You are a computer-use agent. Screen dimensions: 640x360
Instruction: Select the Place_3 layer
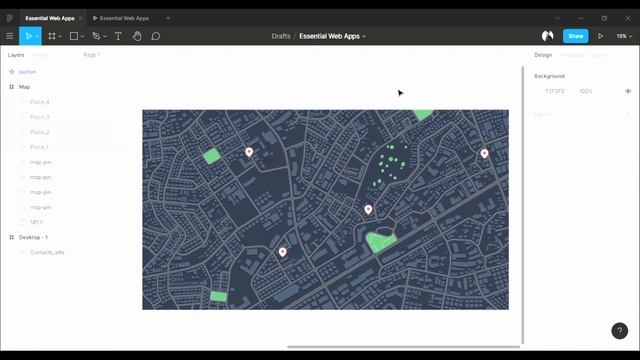tap(40, 117)
